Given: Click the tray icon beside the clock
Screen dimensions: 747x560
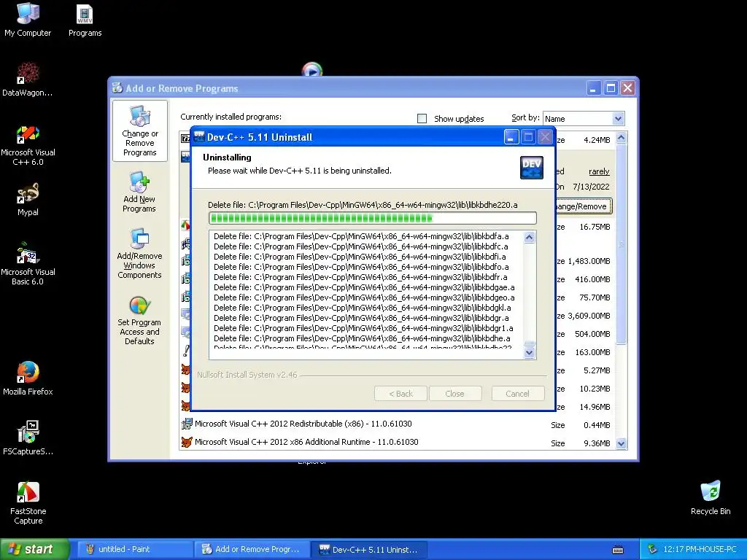Looking at the screenshot, I should [x=652, y=549].
